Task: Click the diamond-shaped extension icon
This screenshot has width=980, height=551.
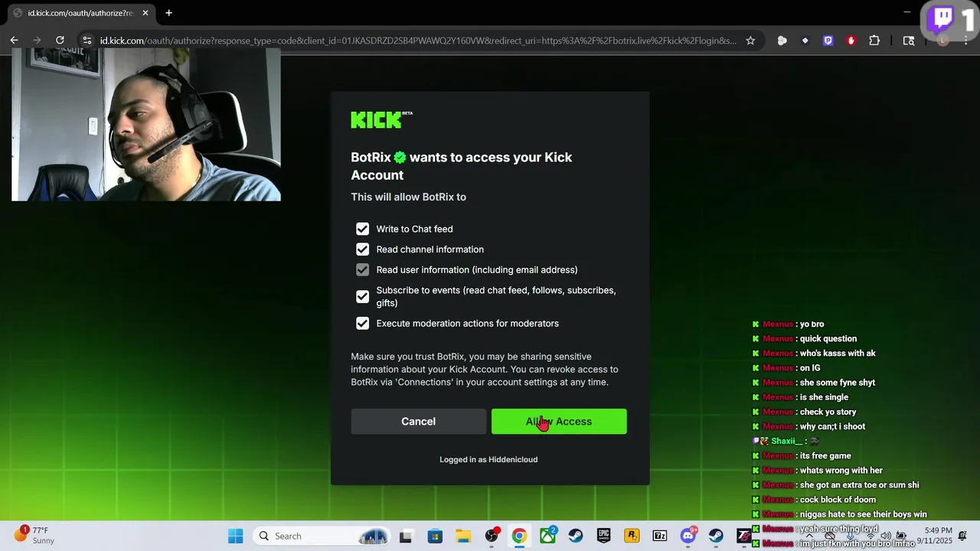Action: click(x=805, y=41)
